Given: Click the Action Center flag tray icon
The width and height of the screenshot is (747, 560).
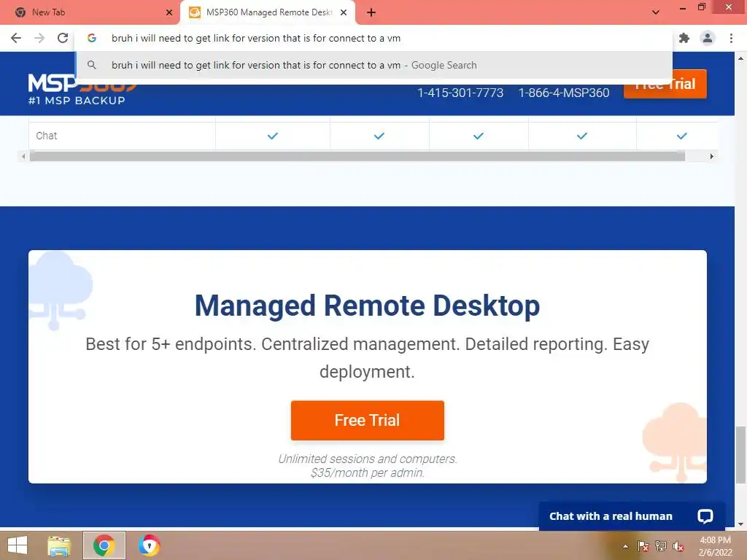Looking at the screenshot, I should click(643, 546).
